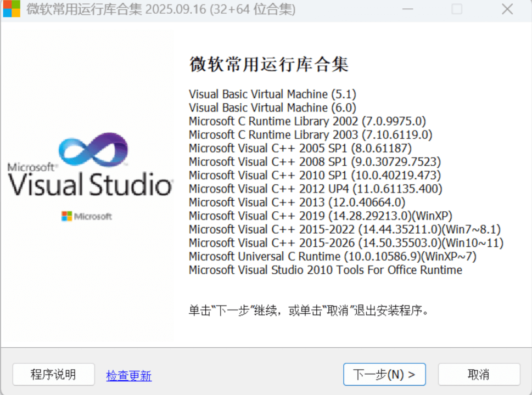Click the maximize icon in the title bar
Viewport: 532px width, 395px height.
[x=456, y=9]
